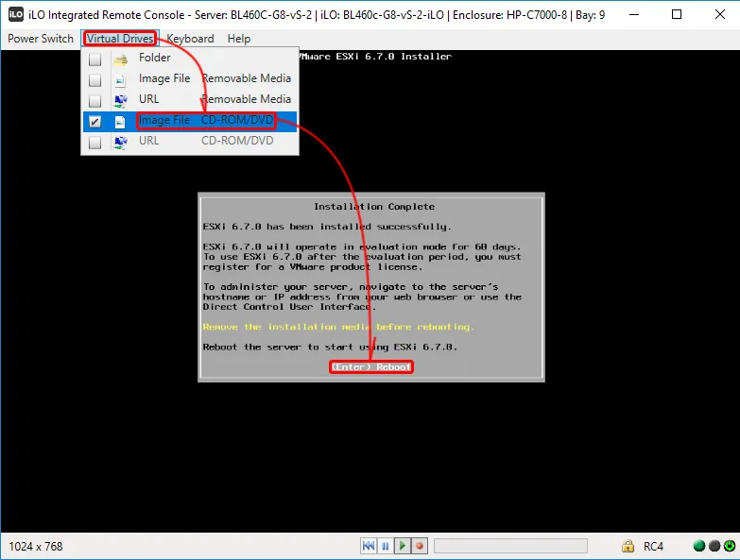Click the encryption lock icon
This screenshot has height=560, width=740.
(x=628, y=546)
